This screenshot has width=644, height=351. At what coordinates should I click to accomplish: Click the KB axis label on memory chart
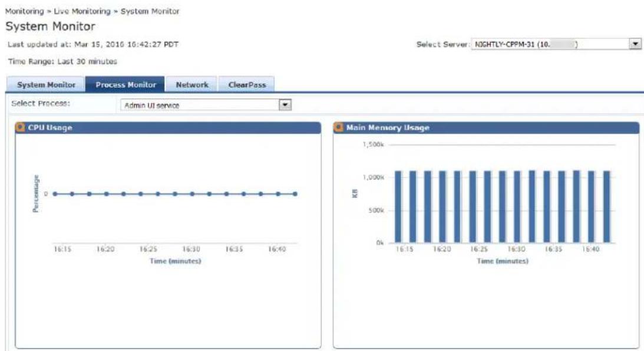pyautogui.click(x=355, y=193)
